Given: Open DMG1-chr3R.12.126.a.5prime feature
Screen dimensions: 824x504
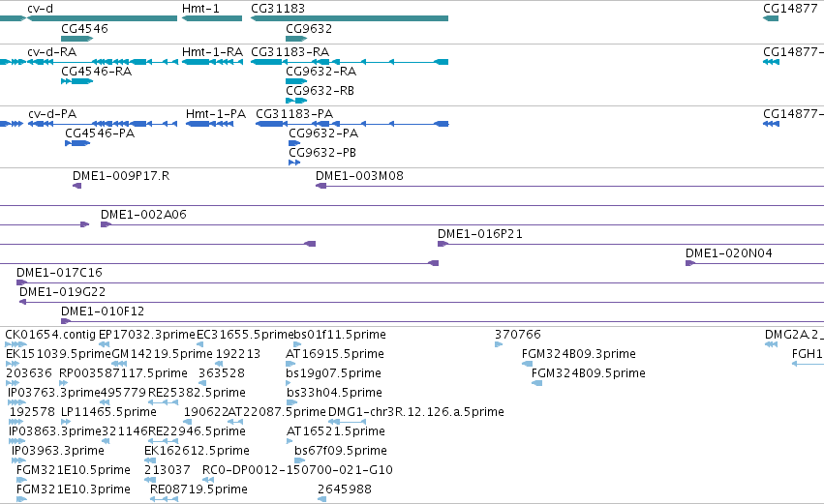Looking at the screenshot, I should pyautogui.click(x=347, y=422).
